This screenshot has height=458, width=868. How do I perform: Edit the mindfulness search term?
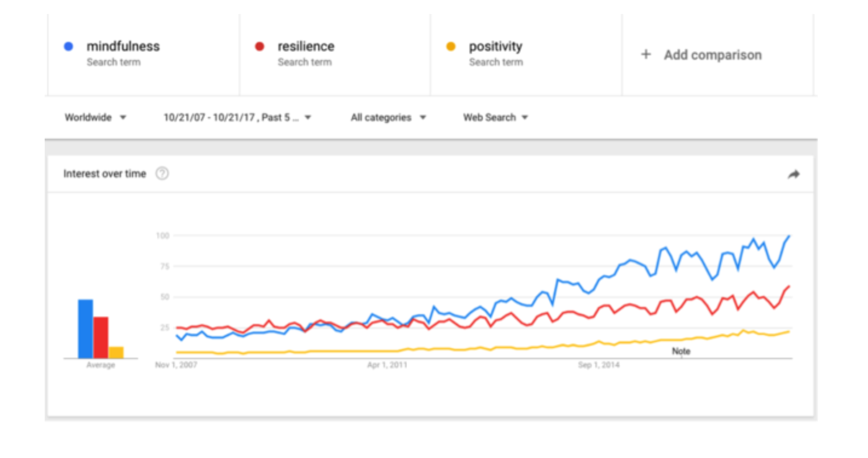[x=123, y=46]
